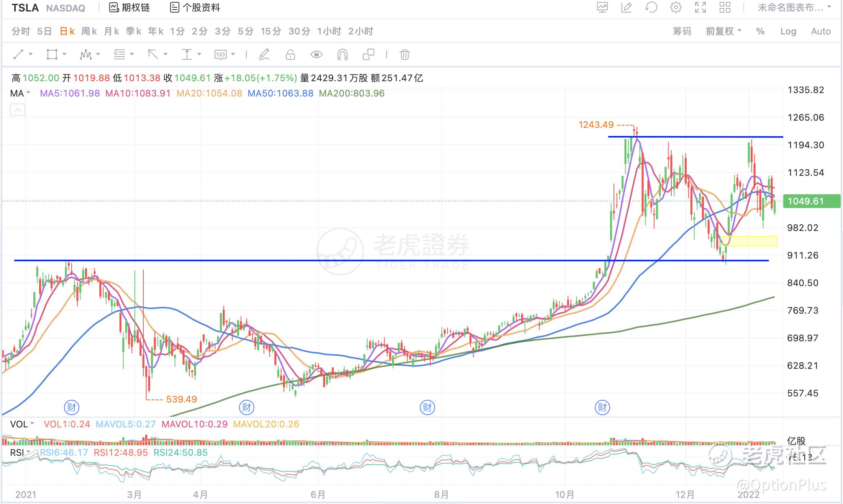Click the 财 earnings marker near late October
Viewport: 843px width, 504px height.
click(x=602, y=407)
